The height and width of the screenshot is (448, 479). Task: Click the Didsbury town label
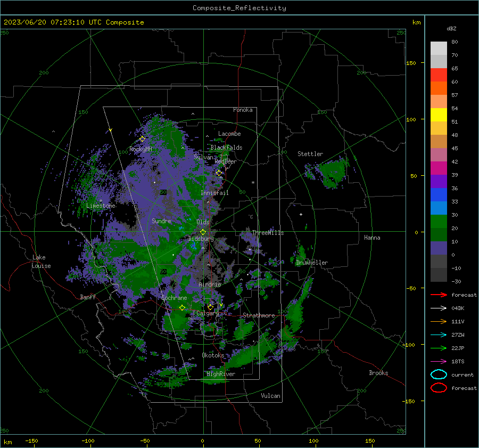click(x=201, y=239)
